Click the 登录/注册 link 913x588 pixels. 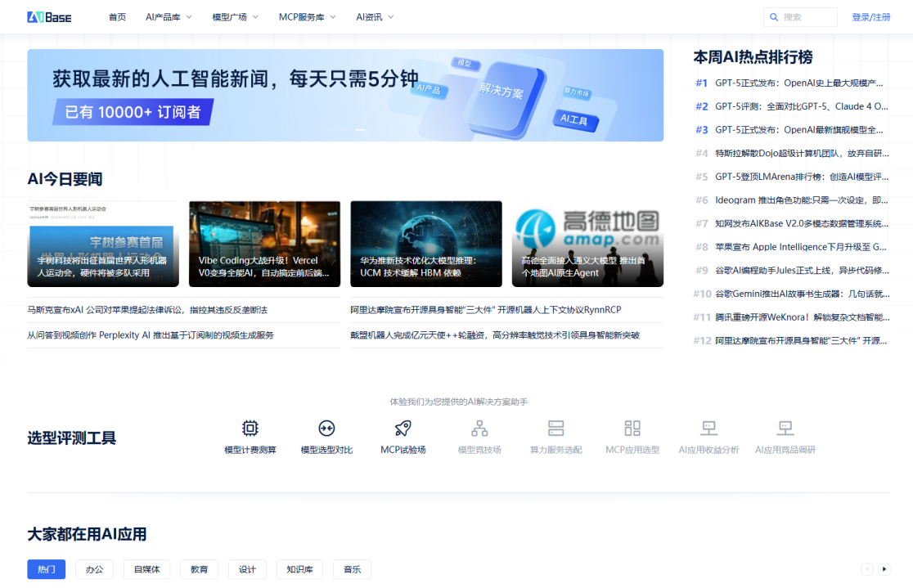tap(871, 17)
